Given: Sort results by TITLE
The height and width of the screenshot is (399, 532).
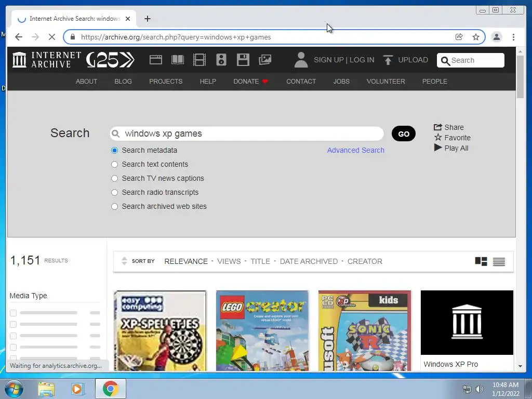Looking at the screenshot, I should point(260,261).
